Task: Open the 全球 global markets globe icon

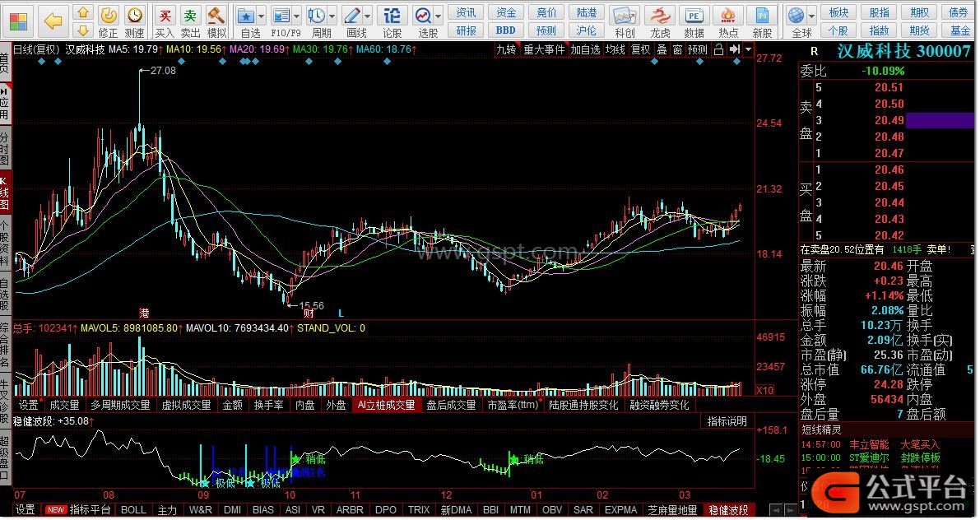Action: point(797,15)
